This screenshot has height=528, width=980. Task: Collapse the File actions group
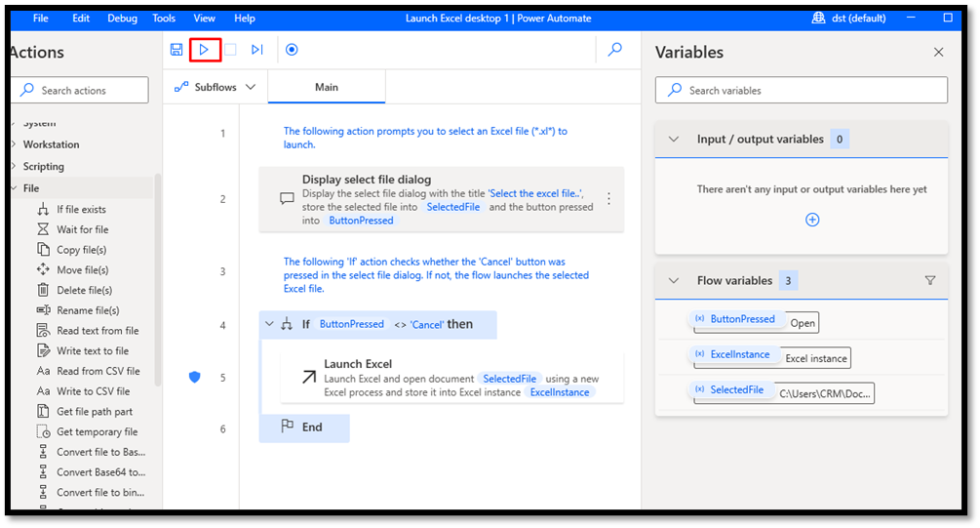[14, 188]
